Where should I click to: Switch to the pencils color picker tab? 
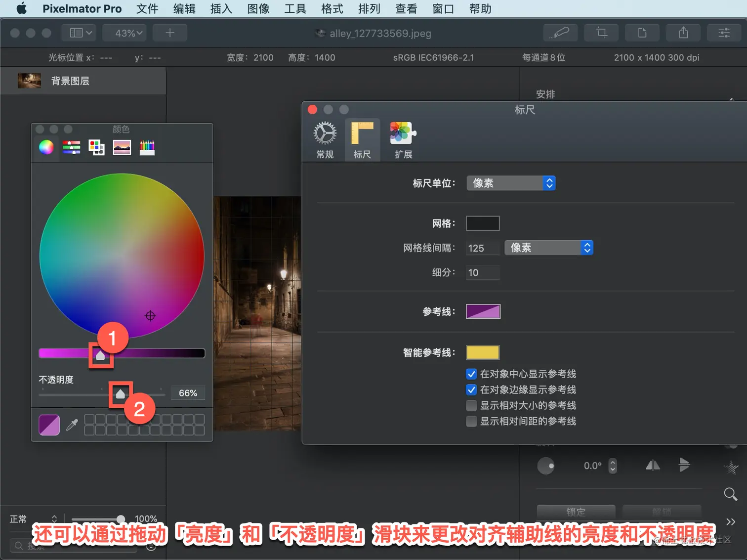pos(147,147)
